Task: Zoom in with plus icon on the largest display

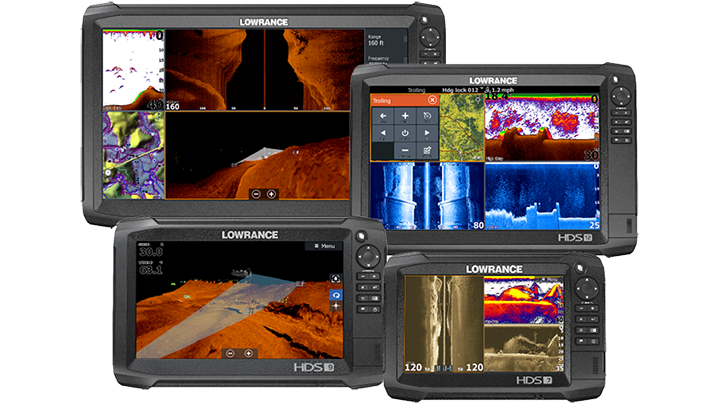Action: coord(271,194)
